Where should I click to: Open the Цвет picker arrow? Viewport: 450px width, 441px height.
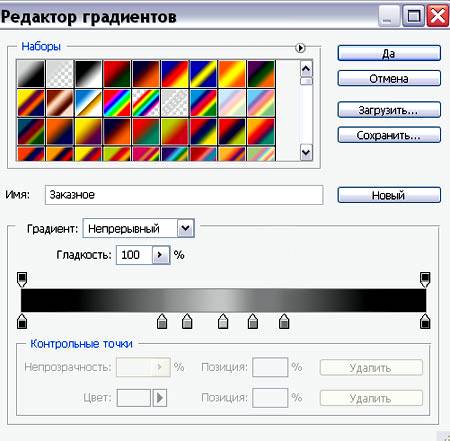(x=160, y=398)
